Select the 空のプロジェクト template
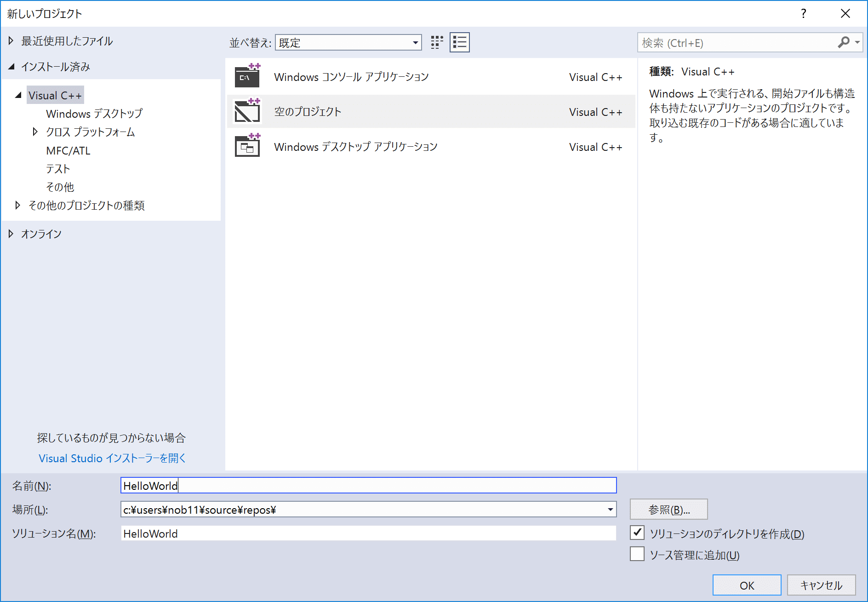The width and height of the screenshot is (868, 602). coord(307,111)
